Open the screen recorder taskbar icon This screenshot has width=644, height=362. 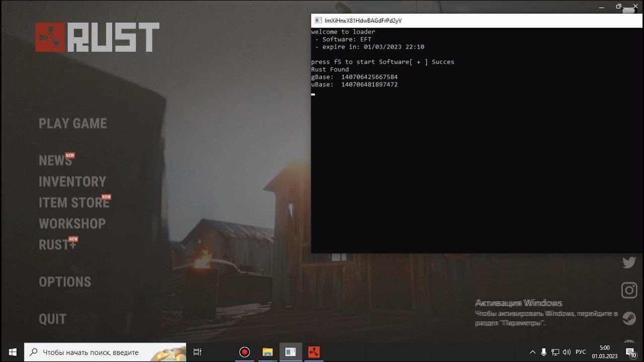[x=245, y=352]
